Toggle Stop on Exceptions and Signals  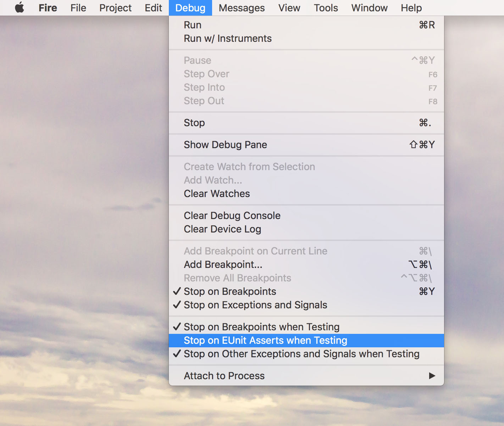[306, 305]
